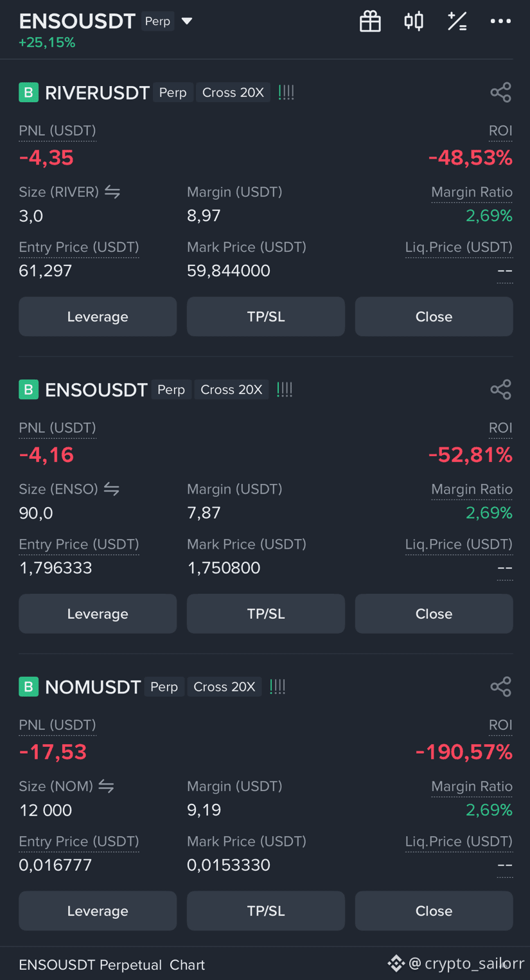Open the gift box rewards icon
530x980 pixels.
point(370,21)
